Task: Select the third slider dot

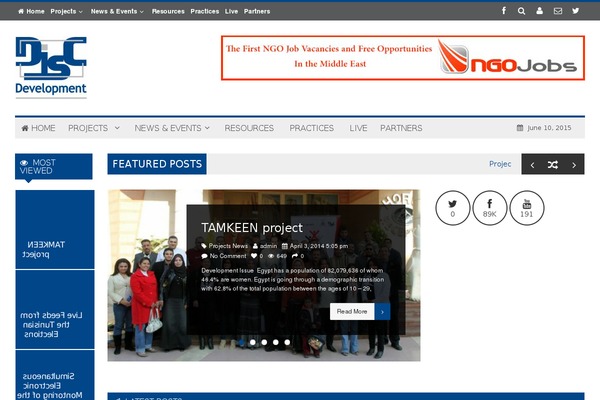Action: click(264, 342)
